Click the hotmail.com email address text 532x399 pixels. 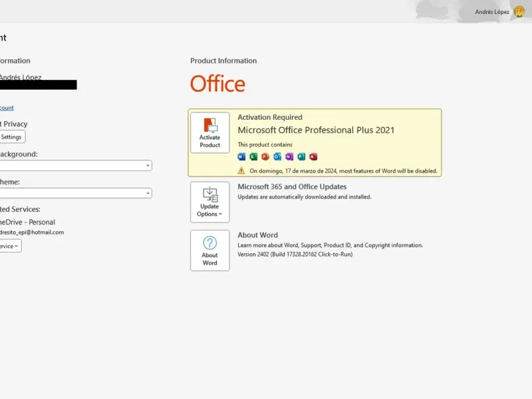32,232
